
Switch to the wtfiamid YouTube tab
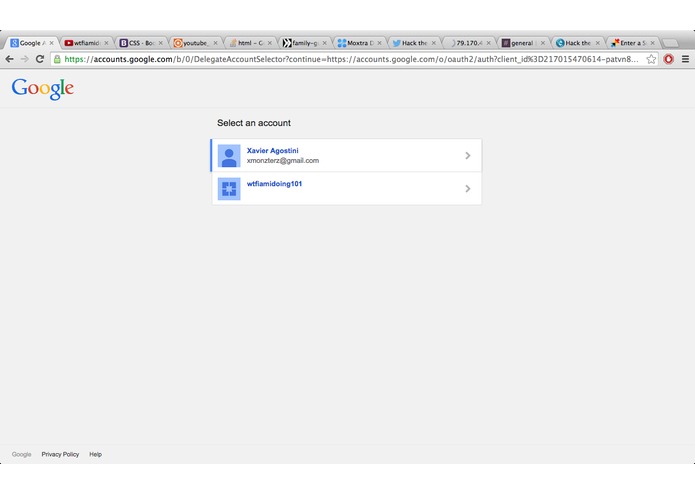point(86,43)
